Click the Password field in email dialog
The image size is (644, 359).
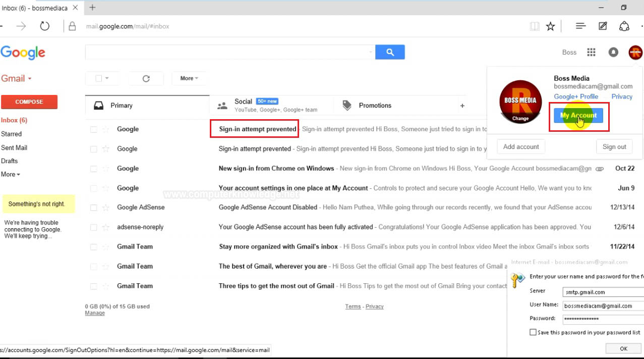603,319
